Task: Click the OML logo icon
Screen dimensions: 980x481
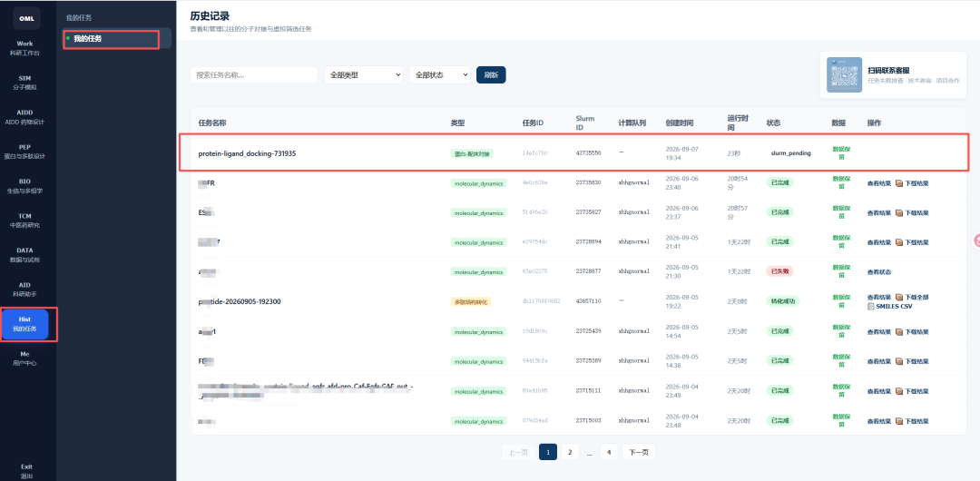Action: tap(26, 19)
